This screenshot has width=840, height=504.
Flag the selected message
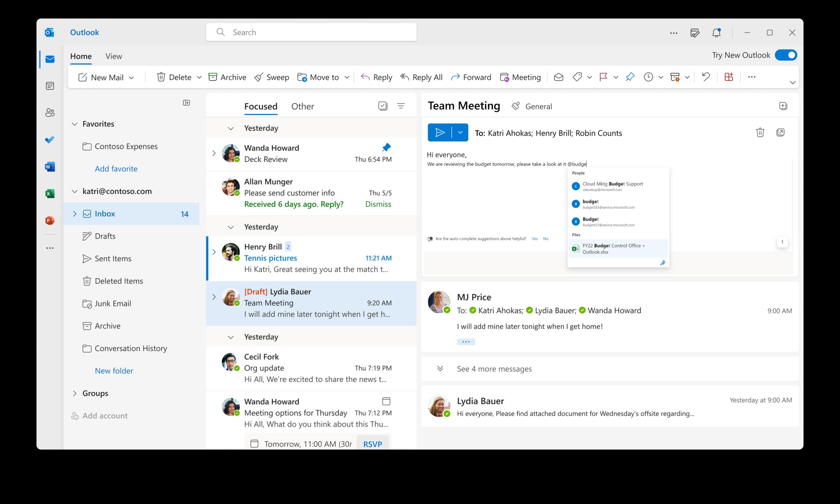tap(603, 77)
